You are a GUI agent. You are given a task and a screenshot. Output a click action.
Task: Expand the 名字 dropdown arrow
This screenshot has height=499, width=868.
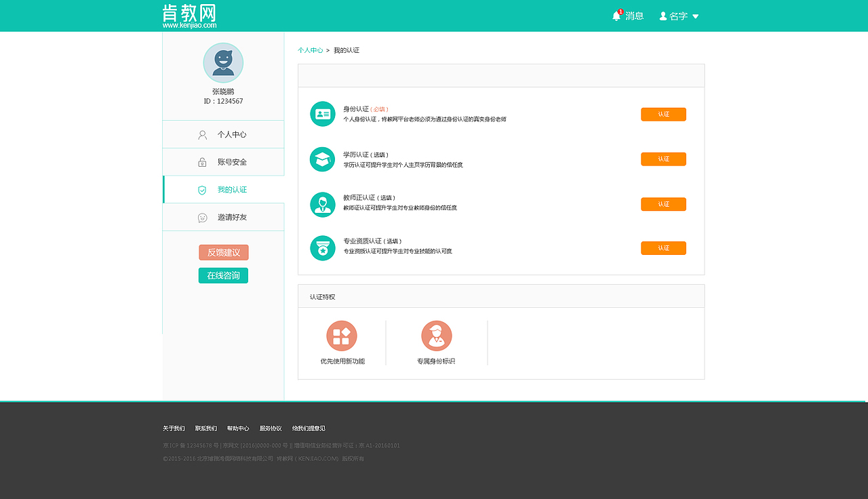tap(695, 16)
